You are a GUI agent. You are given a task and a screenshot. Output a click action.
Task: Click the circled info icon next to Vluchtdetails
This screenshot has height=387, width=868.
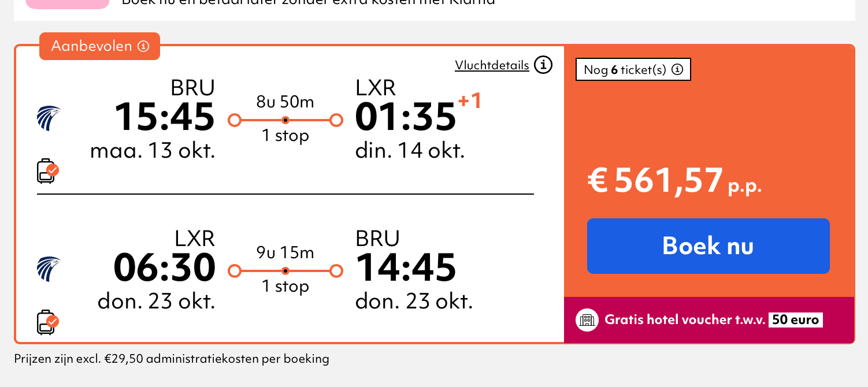click(x=543, y=65)
